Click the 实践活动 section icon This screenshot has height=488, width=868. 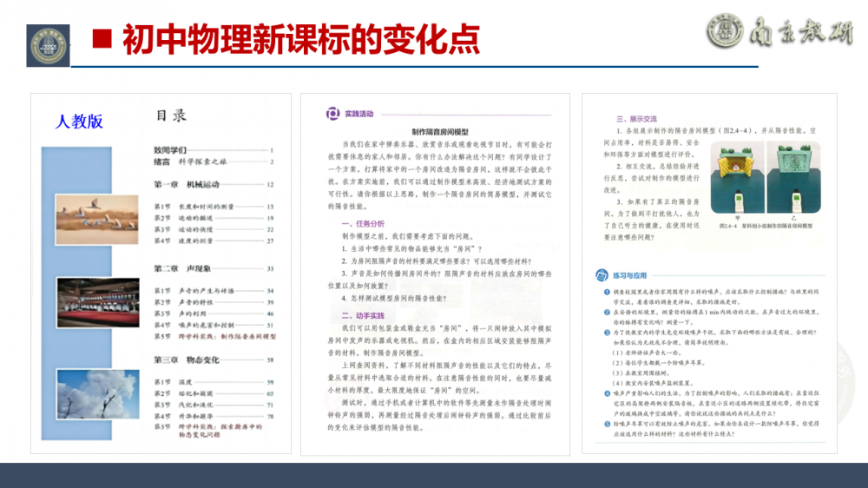[x=332, y=114]
